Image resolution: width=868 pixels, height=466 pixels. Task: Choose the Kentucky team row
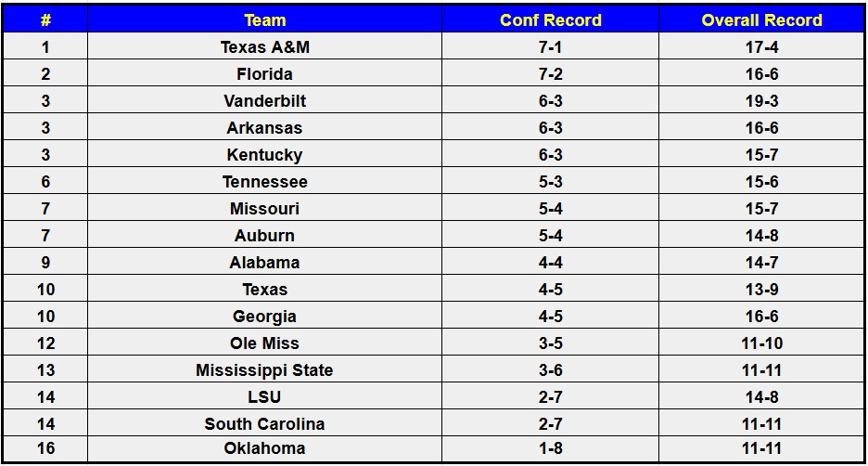264,155
